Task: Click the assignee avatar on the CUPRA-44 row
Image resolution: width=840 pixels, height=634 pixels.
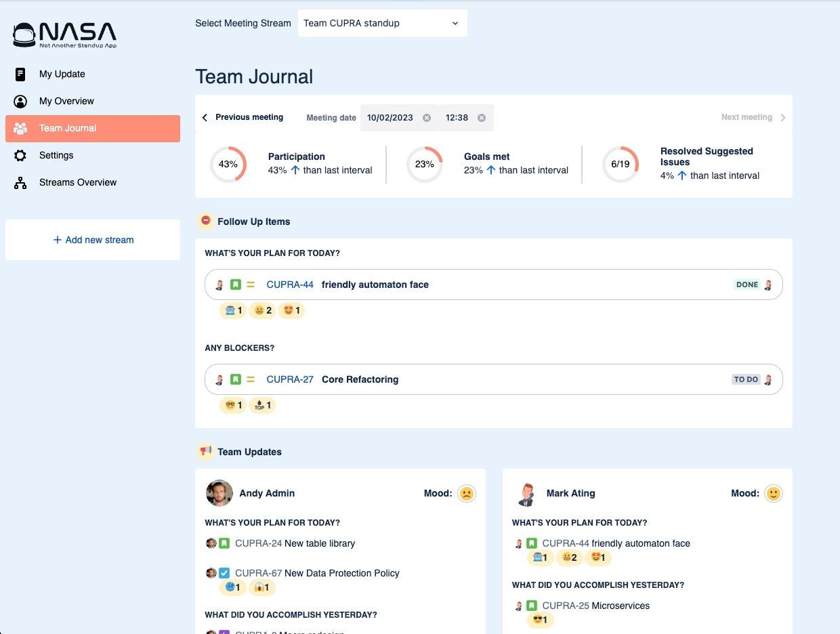Action: point(219,284)
